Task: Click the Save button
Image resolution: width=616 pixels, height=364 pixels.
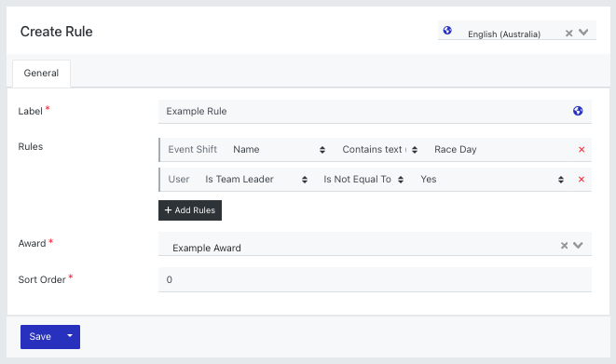Action: (x=40, y=337)
